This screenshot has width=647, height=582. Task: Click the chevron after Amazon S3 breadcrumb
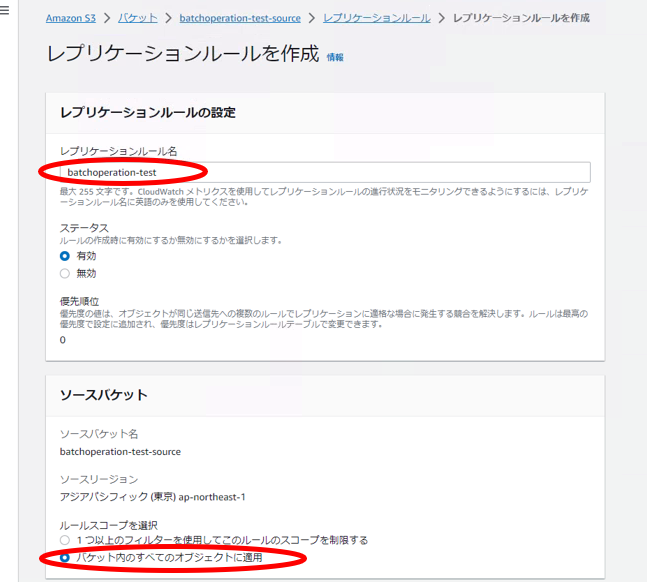107,18
